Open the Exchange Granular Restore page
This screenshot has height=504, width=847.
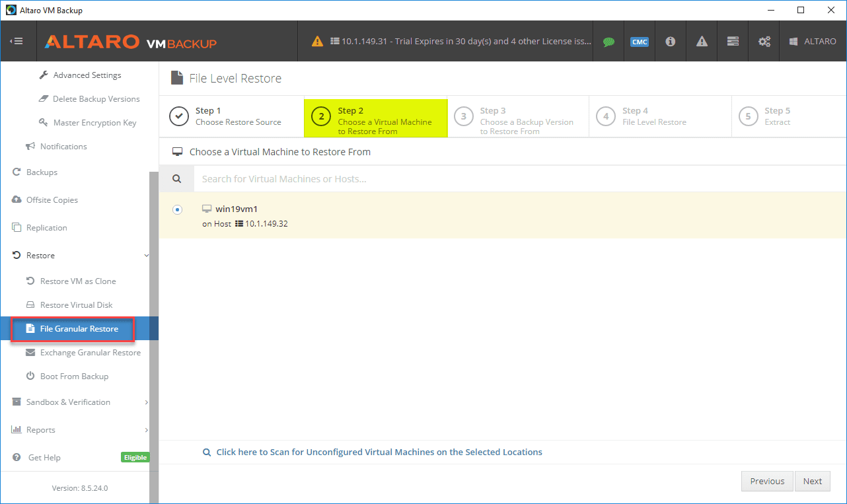[x=90, y=352]
